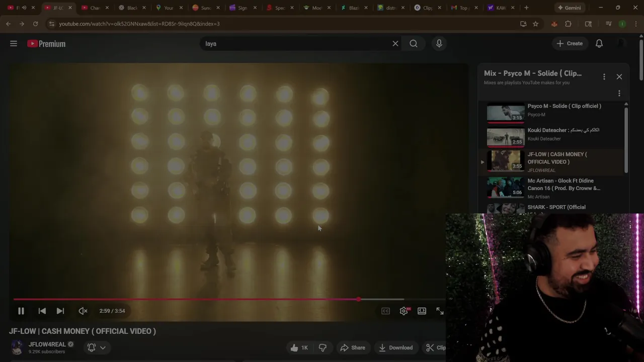Image resolution: width=644 pixels, height=362 pixels.
Task: Go back in the browser
Action: pyautogui.click(x=9, y=24)
